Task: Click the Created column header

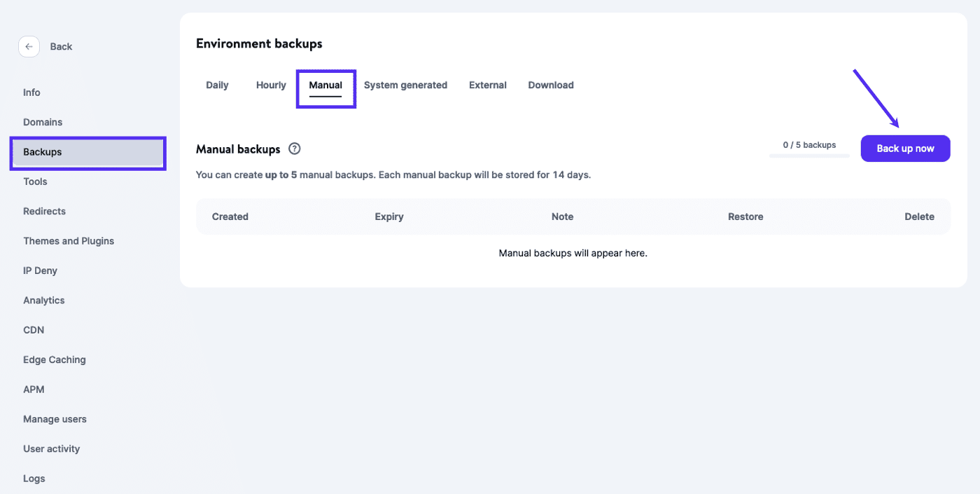Action: tap(230, 217)
